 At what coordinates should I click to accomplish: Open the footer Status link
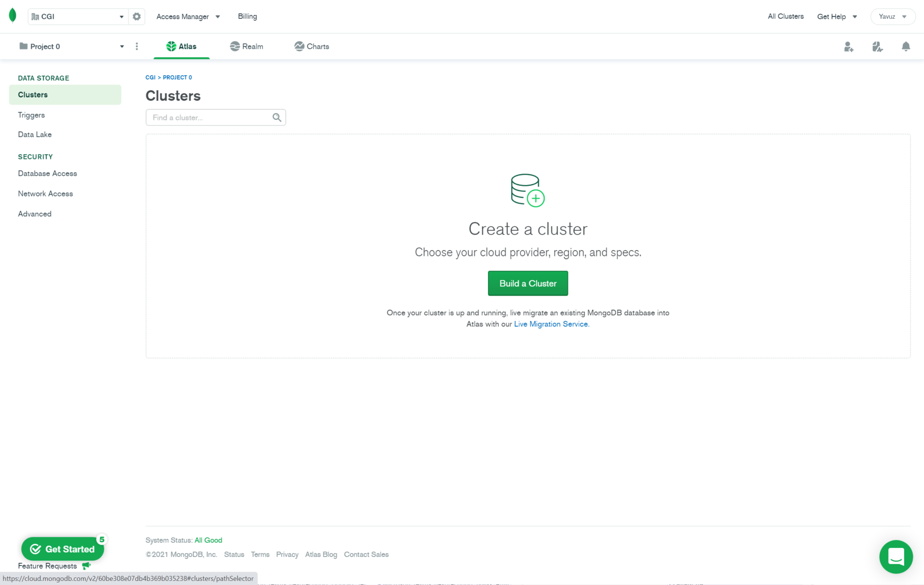(234, 555)
